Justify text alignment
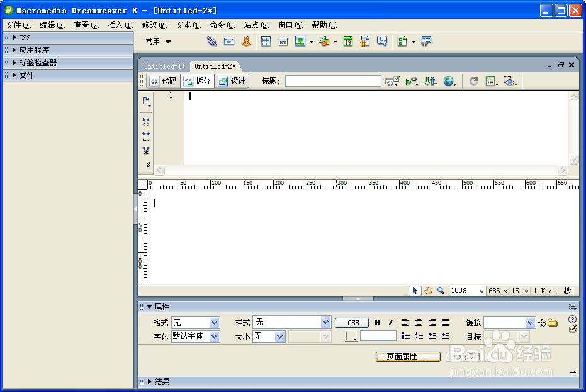 tap(446, 323)
